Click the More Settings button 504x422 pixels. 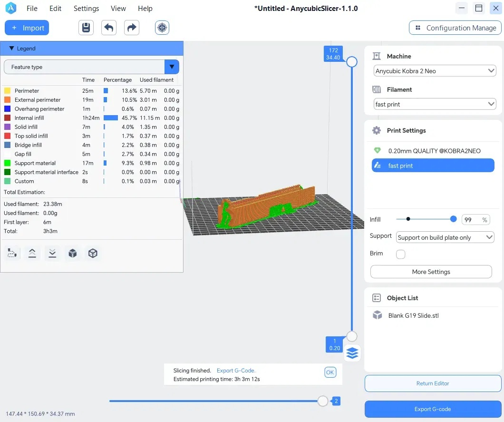[x=431, y=272]
